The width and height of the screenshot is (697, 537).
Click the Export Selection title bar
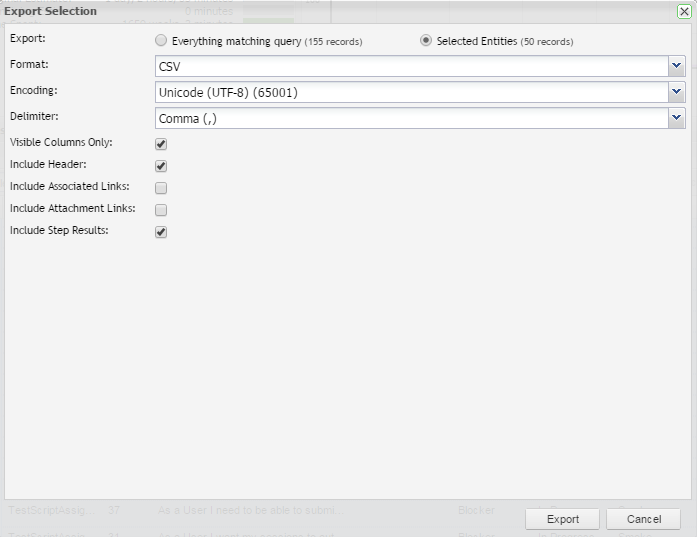tap(300, 11)
